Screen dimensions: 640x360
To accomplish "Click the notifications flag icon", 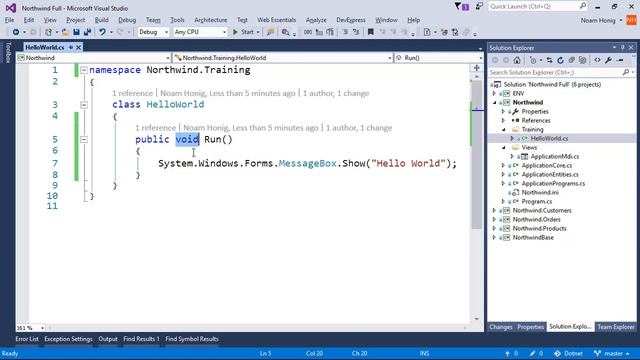I will point(462,7).
